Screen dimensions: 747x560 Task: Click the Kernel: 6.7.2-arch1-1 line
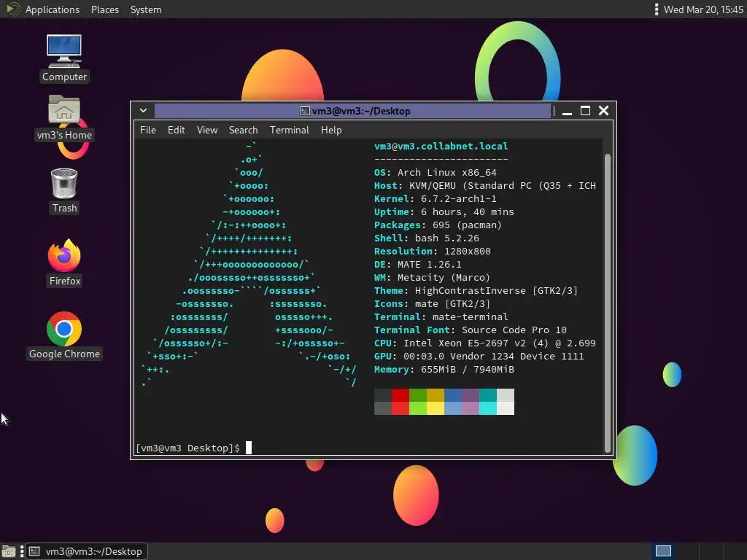435,198
